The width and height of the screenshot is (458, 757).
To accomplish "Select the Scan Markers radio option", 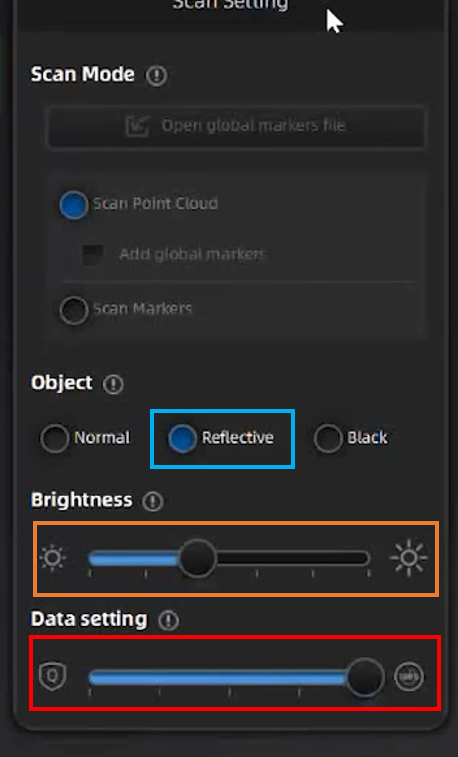I will [74, 310].
